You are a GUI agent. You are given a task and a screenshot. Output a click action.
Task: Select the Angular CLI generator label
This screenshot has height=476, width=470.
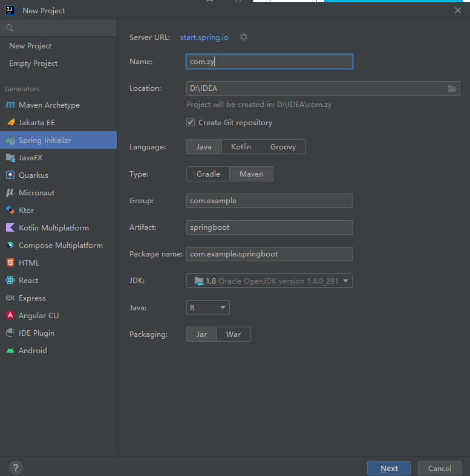point(39,316)
